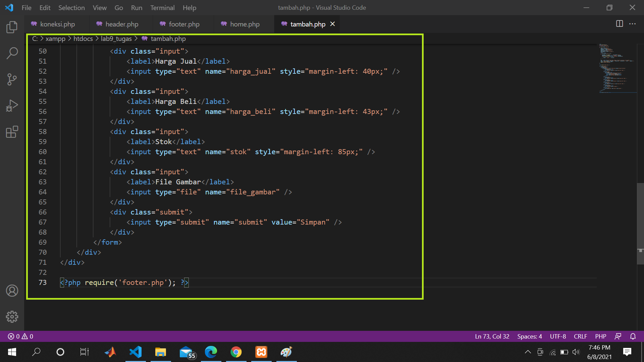
Task: Open the Source Control view
Action: tap(12, 79)
